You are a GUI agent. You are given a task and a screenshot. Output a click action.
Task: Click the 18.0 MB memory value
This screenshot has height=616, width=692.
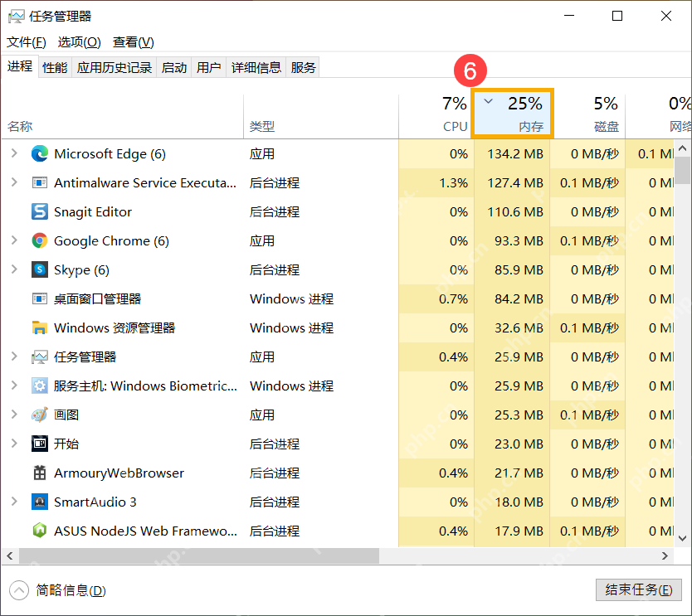click(519, 502)
